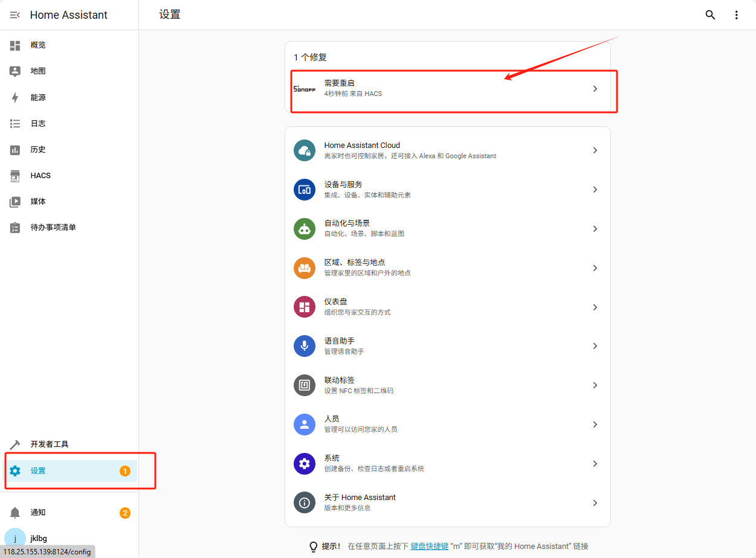Click the 通知 bell icon
756x558 pixels.
point(15,513)
